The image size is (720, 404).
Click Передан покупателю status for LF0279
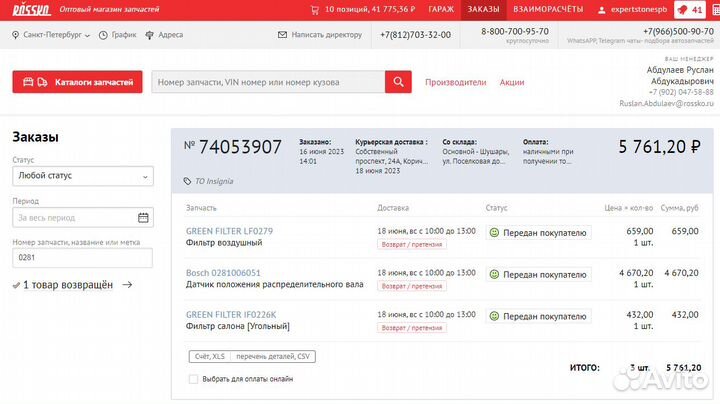click(538, 233)
